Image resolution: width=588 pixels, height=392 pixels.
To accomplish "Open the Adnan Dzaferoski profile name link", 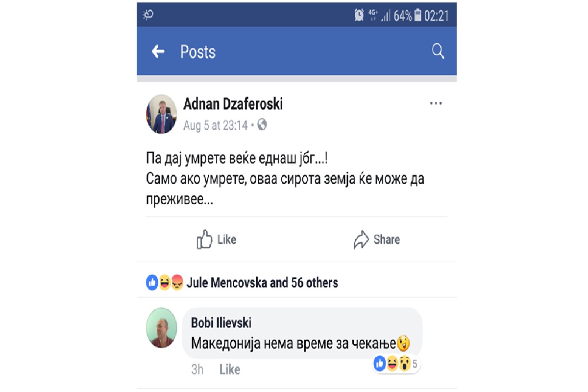I will (x=233, y=103).
